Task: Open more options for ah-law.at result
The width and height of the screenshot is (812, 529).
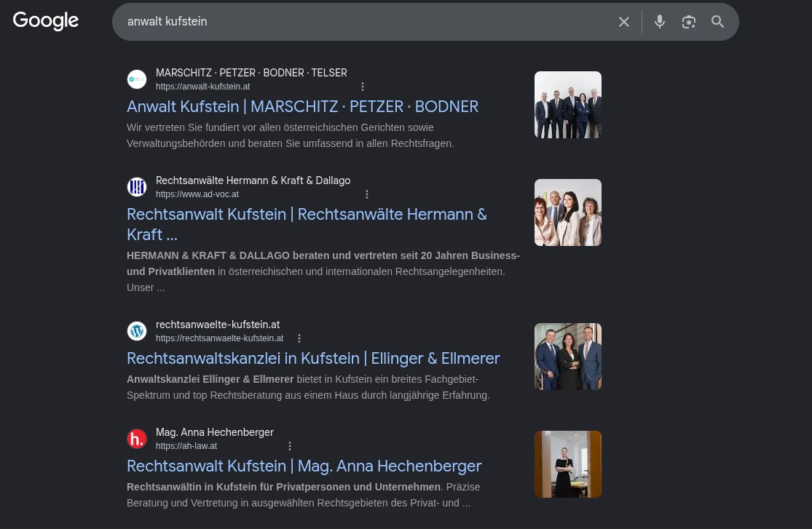Action: click(x=290, y=445)
